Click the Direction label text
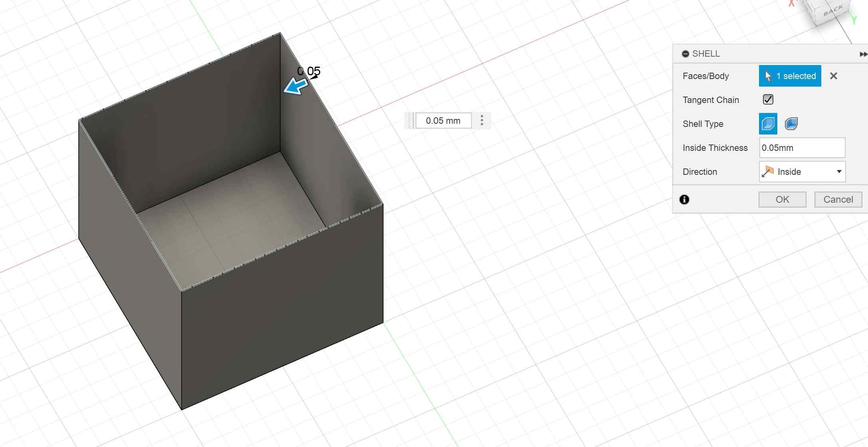 tap(700, 172)
